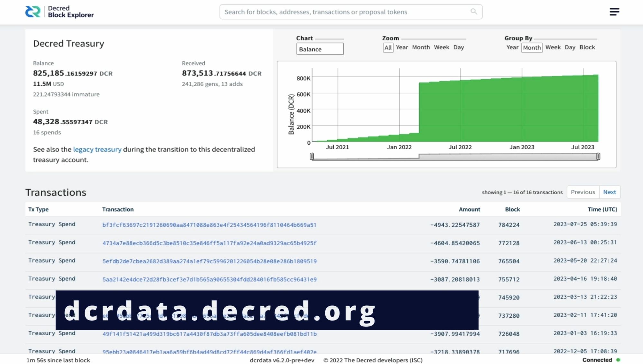Click the dcrdata v6.2.0-pre+dev footer text

coord(282,360)
